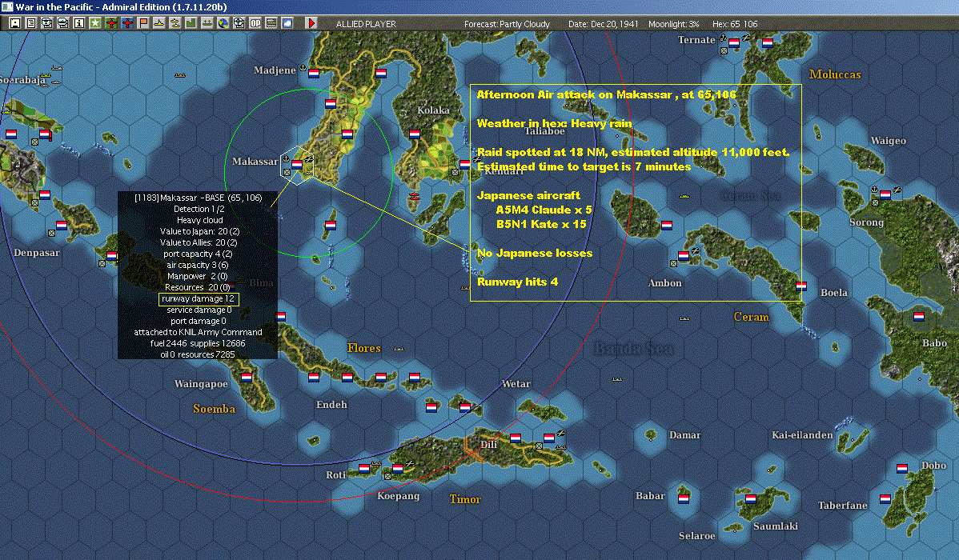Click the red arrow end turn button

311,23
